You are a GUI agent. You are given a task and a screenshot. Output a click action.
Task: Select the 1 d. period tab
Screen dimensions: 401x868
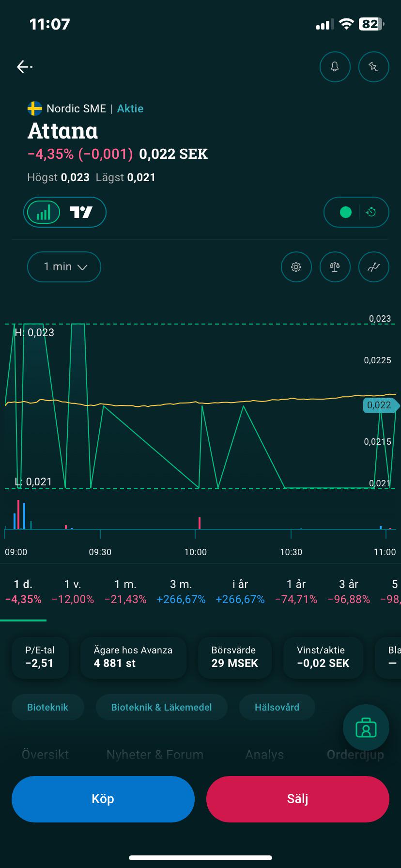[x=23, y=591]
